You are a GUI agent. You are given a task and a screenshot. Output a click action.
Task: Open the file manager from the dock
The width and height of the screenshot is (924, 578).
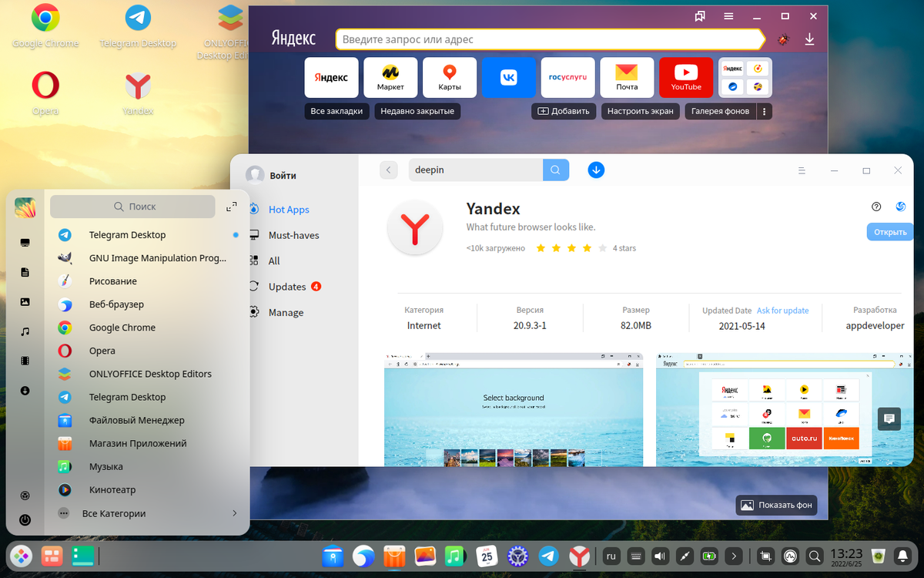pyautogui.click(x=332, y=556)
